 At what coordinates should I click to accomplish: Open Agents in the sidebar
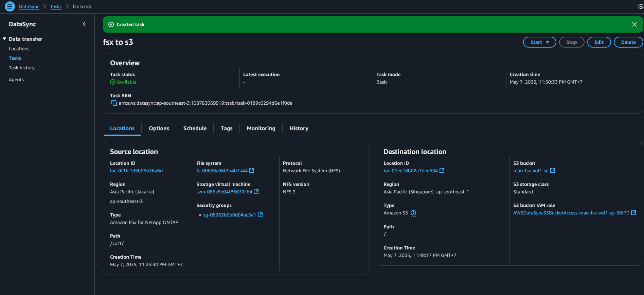[x=16, y=80]
